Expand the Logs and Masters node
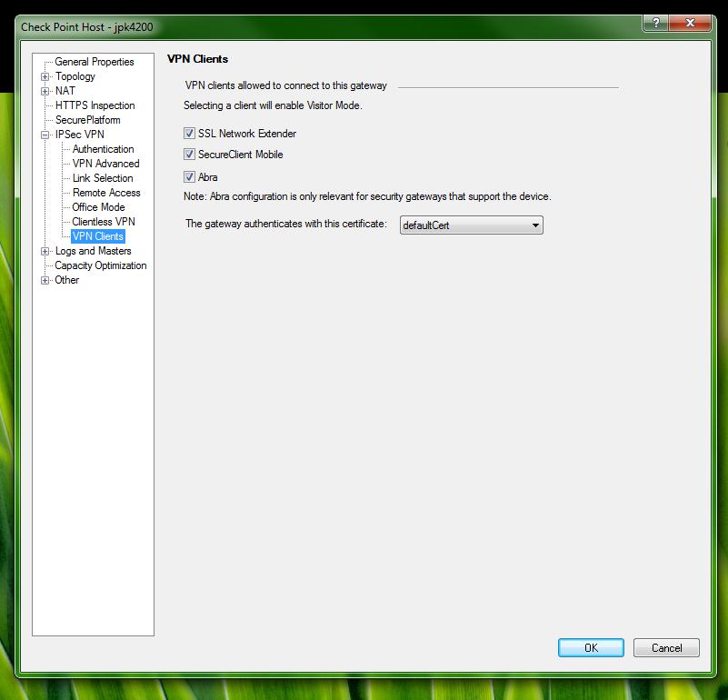 tap(45, 251)
